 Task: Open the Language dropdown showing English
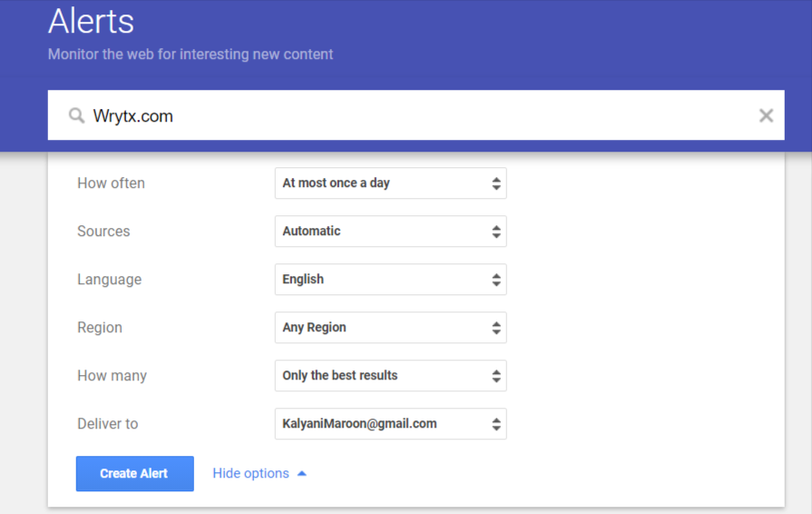click(x=390, y=280)
